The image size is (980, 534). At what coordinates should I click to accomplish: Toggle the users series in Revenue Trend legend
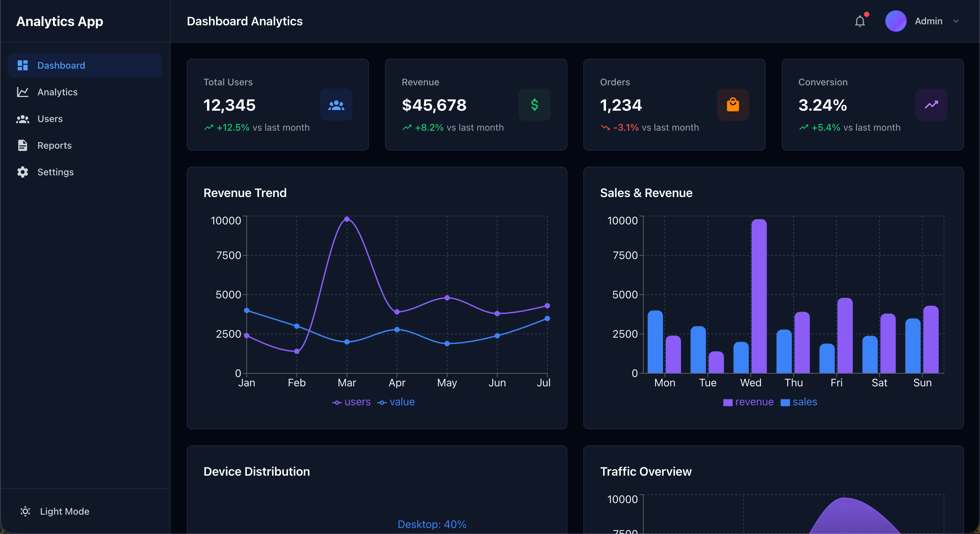tap(351, 402)
